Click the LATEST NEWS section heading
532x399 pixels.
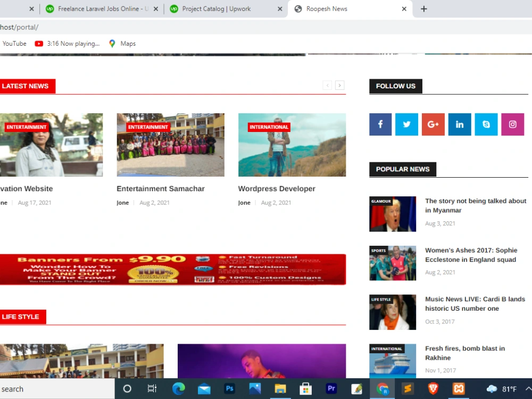(27, 86)
